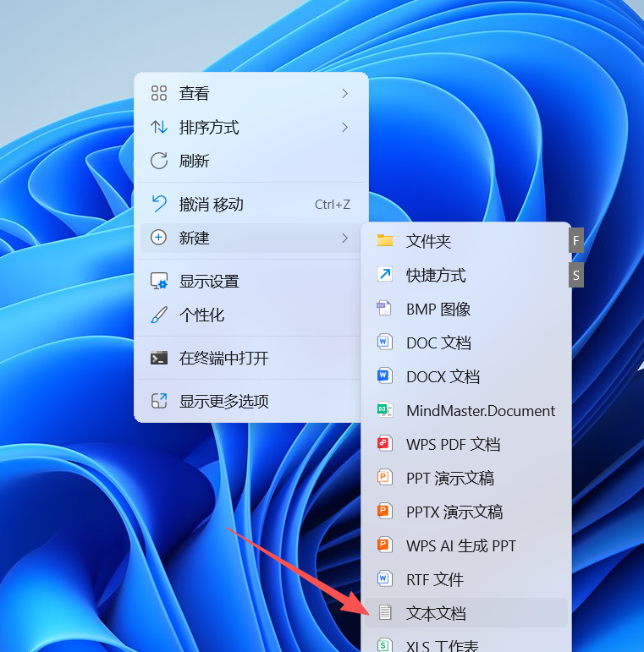Click the BMP 图像 file icon
Viewport: 644px width, 652px height.
[x=385, y=309]
